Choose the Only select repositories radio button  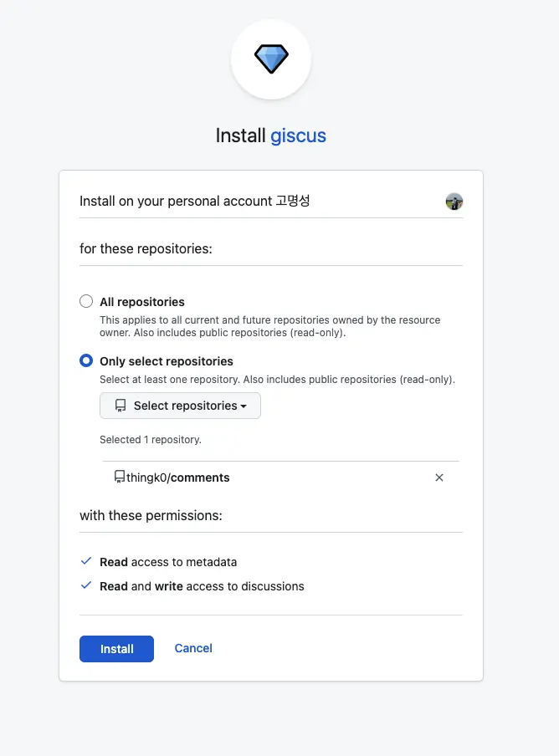click(86, 361)
